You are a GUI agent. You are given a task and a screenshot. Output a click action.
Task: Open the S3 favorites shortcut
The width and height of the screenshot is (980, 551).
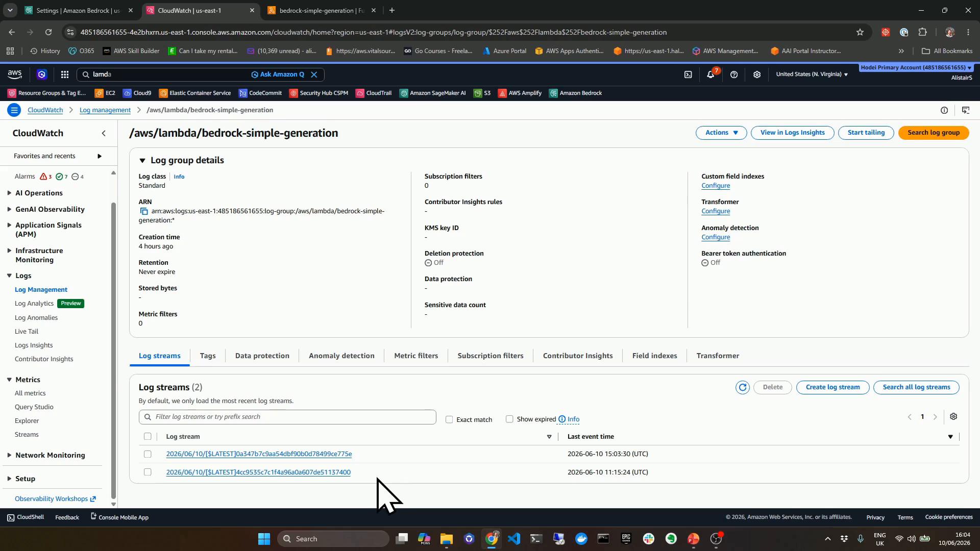coord(482,93)
